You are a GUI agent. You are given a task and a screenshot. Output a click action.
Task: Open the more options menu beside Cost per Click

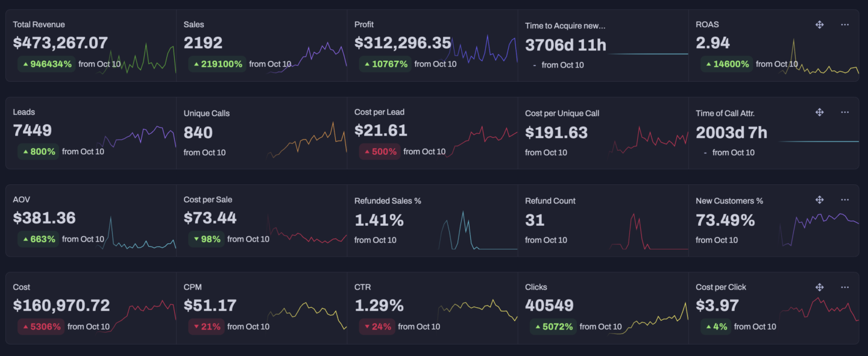click(844, 287)
